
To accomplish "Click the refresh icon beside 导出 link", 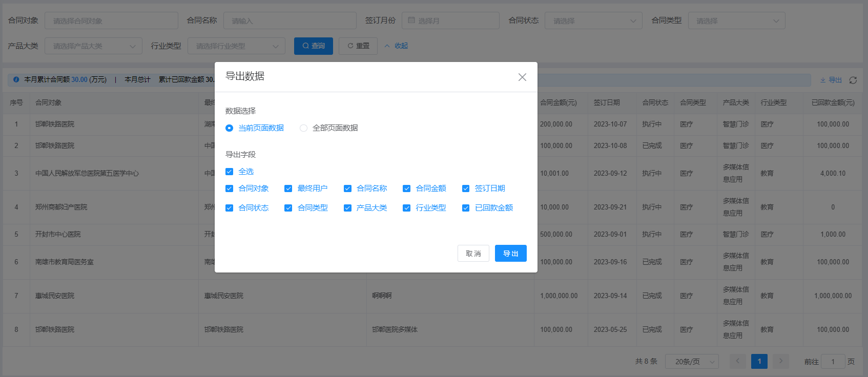I will tap(853, 80).
